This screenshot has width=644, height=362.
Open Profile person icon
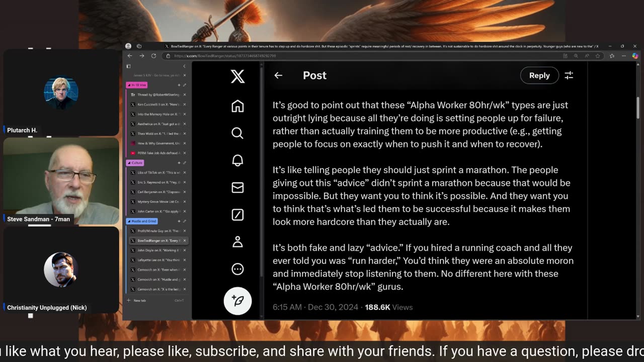click(x=237, y=242)
